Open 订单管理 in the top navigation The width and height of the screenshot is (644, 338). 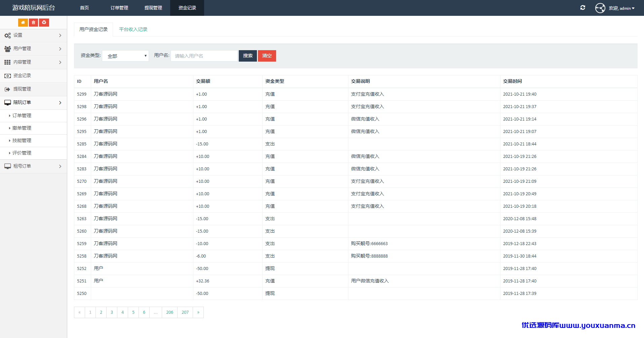click(119, 8)
